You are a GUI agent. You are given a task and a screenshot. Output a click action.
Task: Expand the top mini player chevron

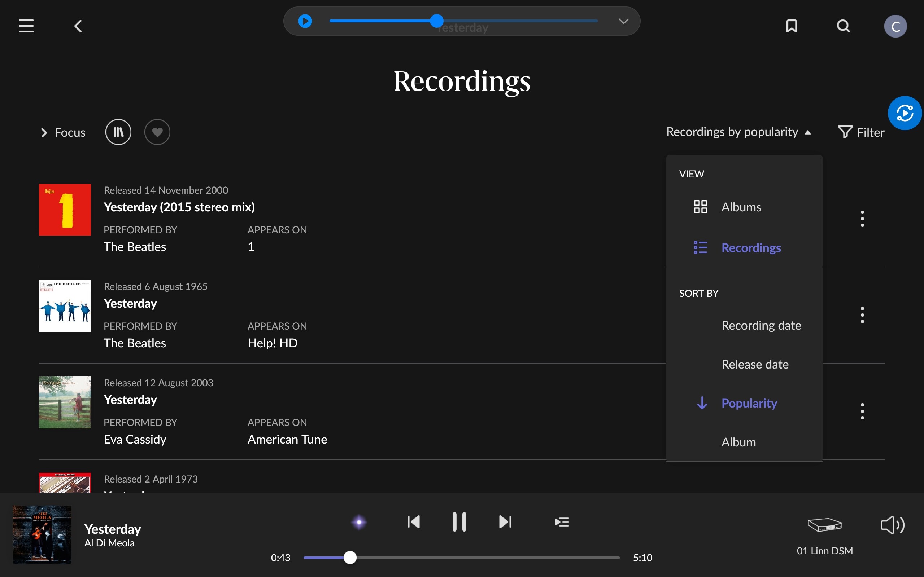(623, 21)
